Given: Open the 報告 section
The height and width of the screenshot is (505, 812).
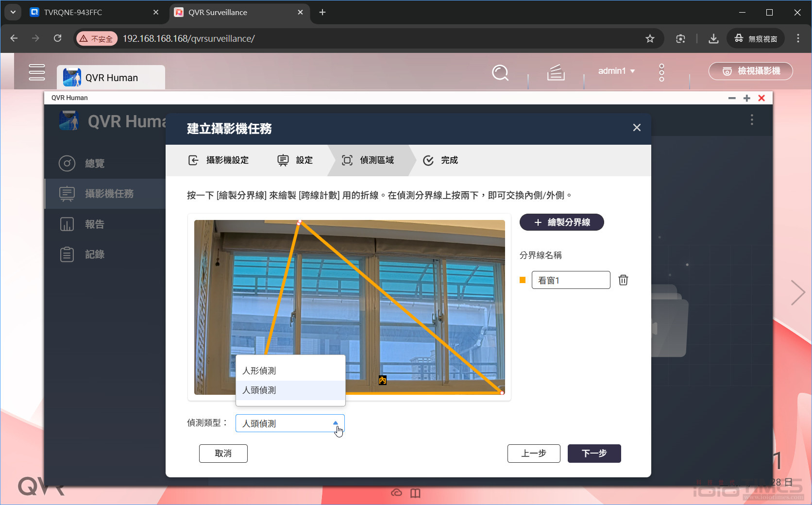Looking at the screenshot, I should [x=95, y=224].
